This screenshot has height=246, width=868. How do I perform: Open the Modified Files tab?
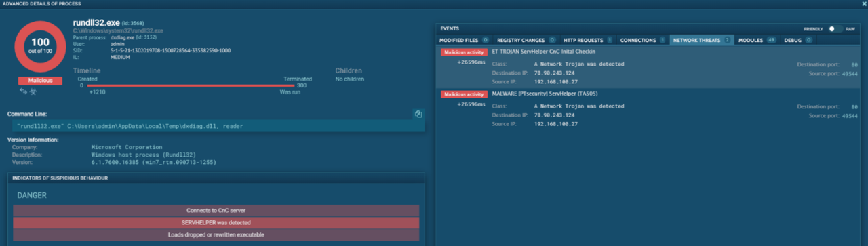tap(464, 40)
